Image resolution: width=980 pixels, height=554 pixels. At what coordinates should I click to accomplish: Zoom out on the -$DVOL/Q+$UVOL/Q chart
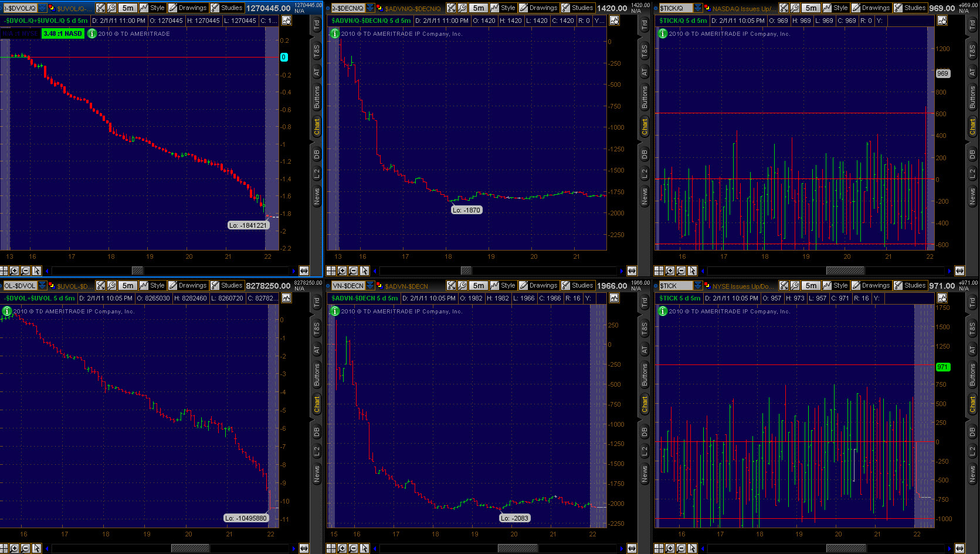[26, 271]
